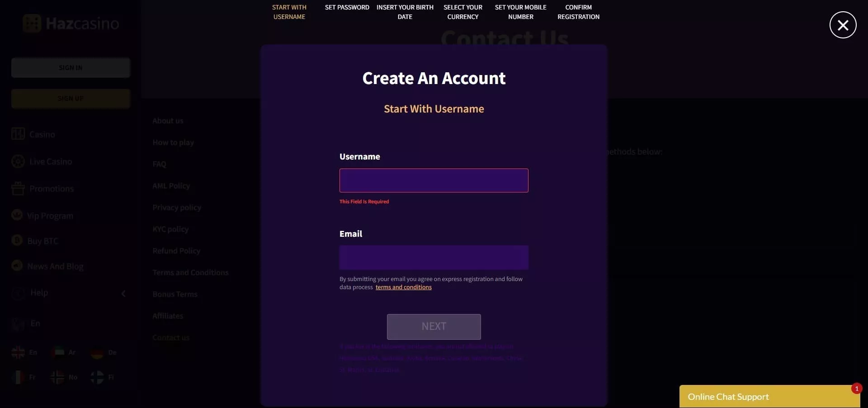Viewport: 868px width, 408px height.
Task: Open Online Chat Support widget
Action: [x=768, y=397]
